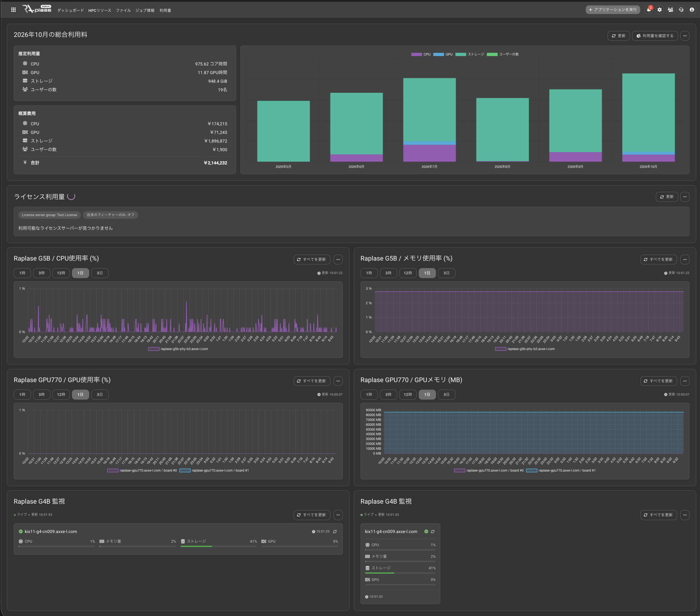The image size is (700, 616).
Task: Click the Raplase Admin logo
Action: (37, 9)
